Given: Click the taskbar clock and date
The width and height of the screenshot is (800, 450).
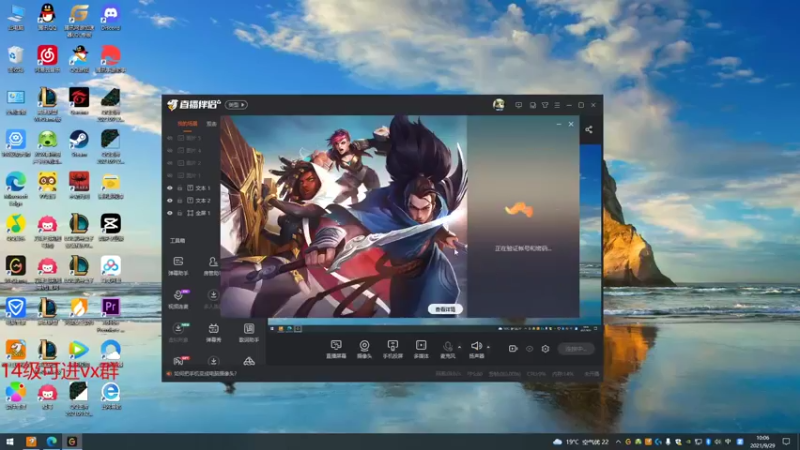Looking at the screenshot, I should pyautogui.click(x=763, y=441).
